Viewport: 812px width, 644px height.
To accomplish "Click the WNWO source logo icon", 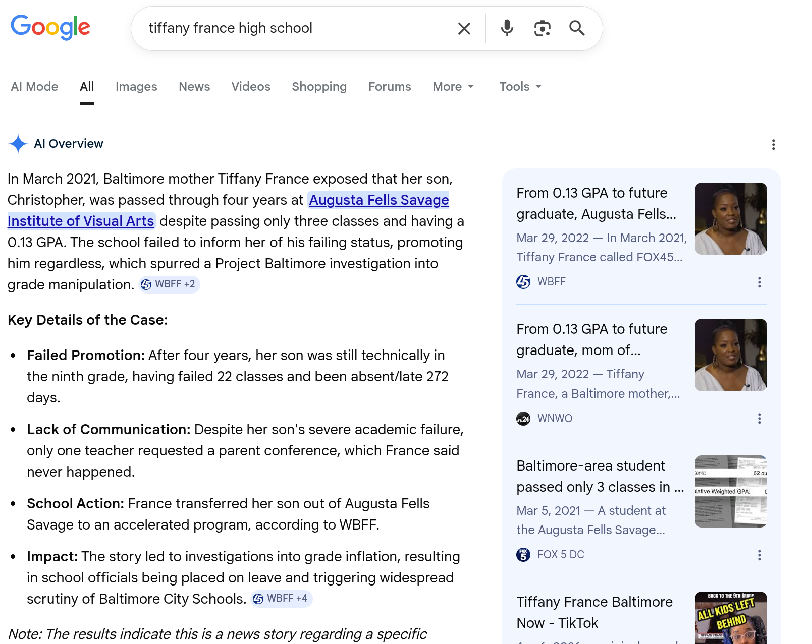I will 523,418.
